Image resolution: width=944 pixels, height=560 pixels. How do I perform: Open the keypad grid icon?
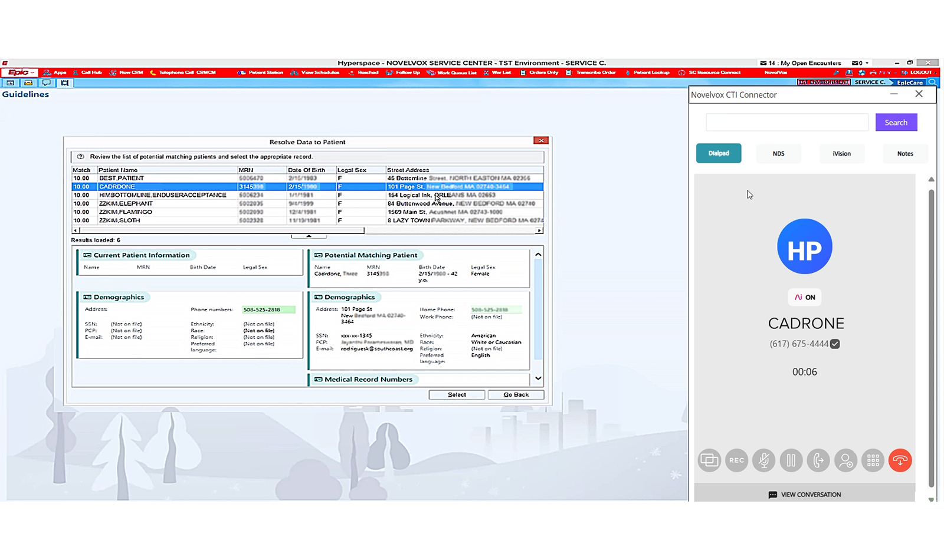[x=873, y=460]
